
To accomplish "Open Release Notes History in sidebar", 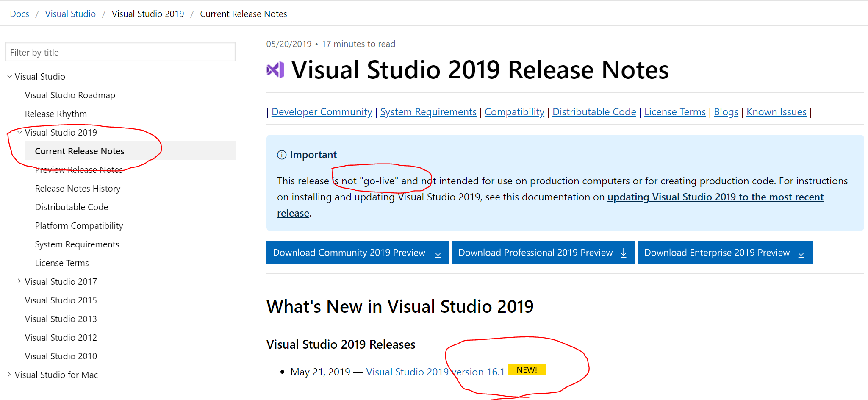I will click(x=78, y=188).
